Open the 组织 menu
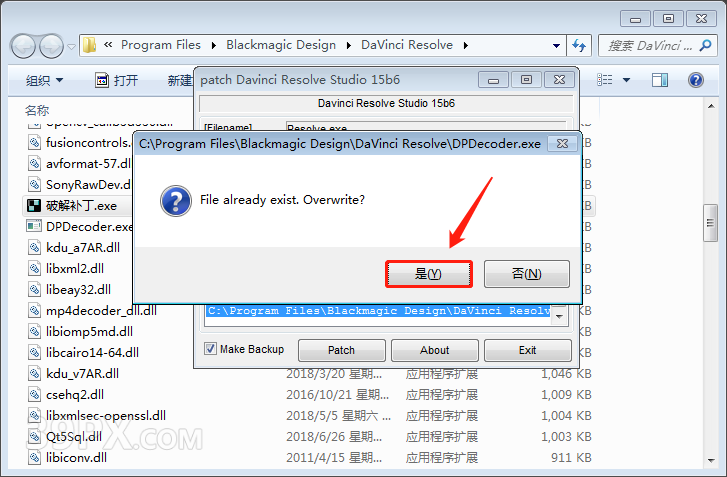This screenshot has width=727, height=477. click(44, 80)
